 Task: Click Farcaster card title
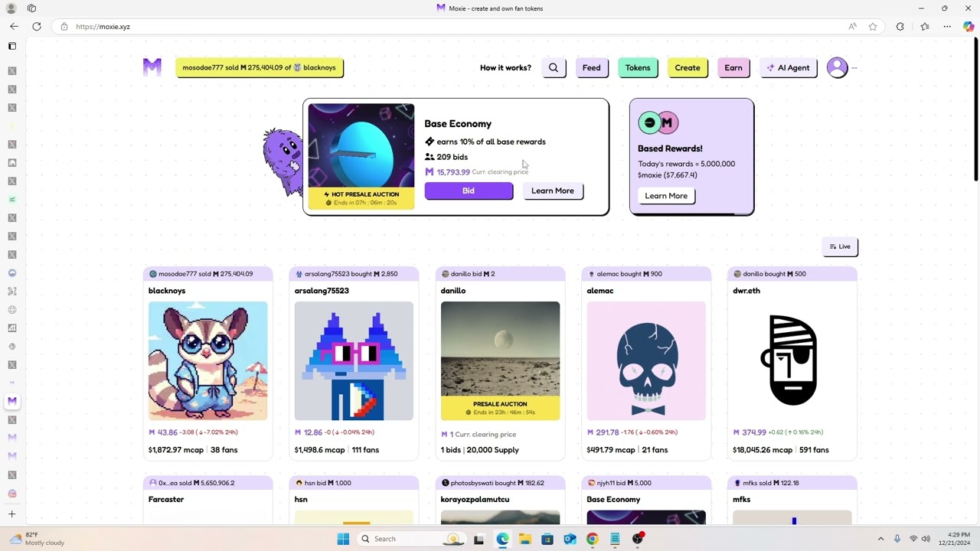pos(166,499)
